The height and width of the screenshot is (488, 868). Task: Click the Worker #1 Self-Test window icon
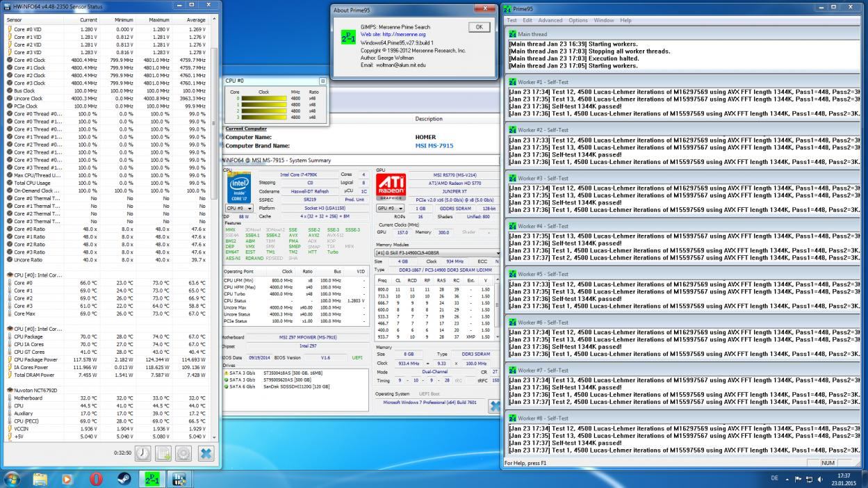point(512,81)
